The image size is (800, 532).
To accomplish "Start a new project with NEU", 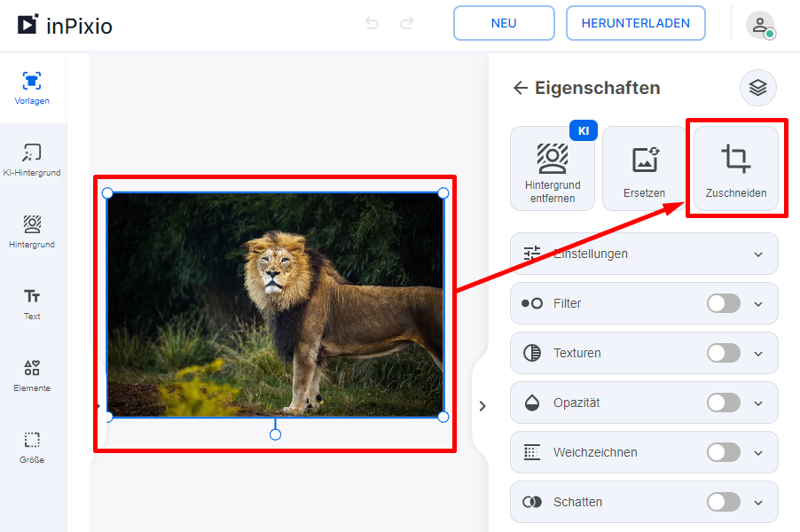I will [x=504, y=23].
